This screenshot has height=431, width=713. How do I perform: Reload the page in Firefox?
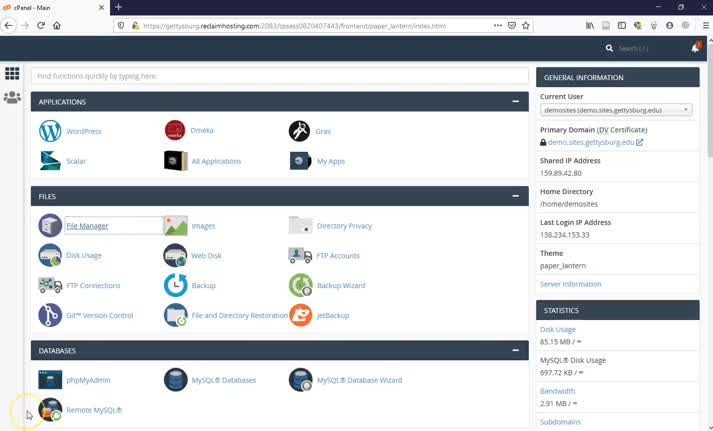41,25
